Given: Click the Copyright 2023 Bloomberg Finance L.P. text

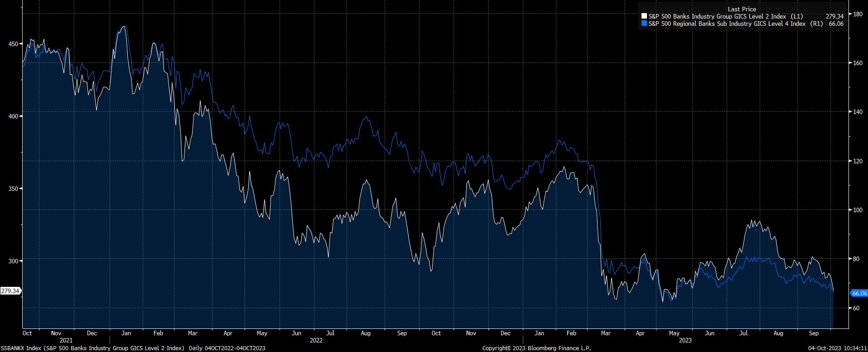Looking at the screenshot, I should click(536, 348).
